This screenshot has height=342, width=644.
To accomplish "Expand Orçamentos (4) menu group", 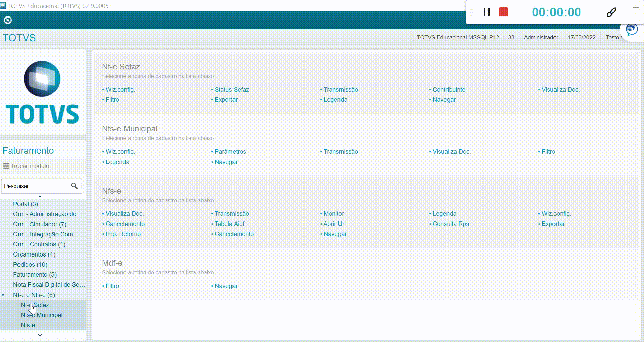I will pos(34,254).
